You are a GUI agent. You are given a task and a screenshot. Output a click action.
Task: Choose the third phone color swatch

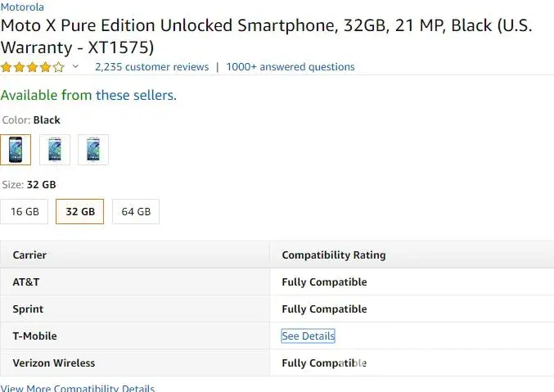click(x=93, y=150)
